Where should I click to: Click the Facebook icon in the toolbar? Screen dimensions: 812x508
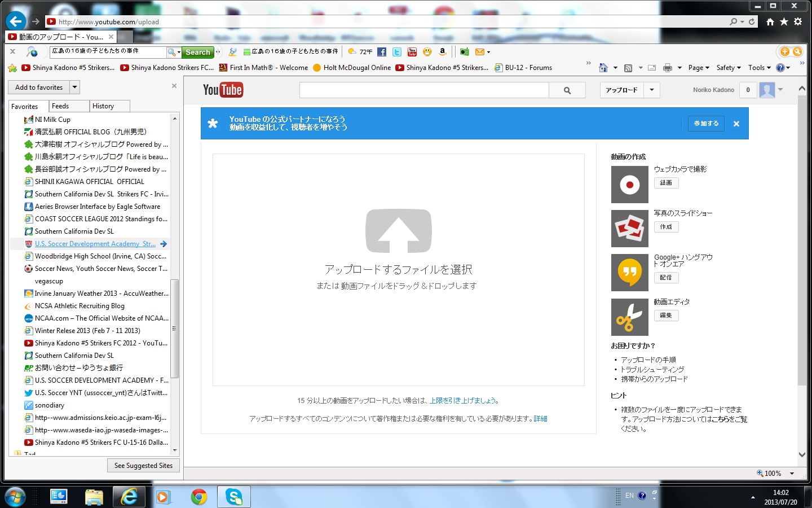point(382,52)
